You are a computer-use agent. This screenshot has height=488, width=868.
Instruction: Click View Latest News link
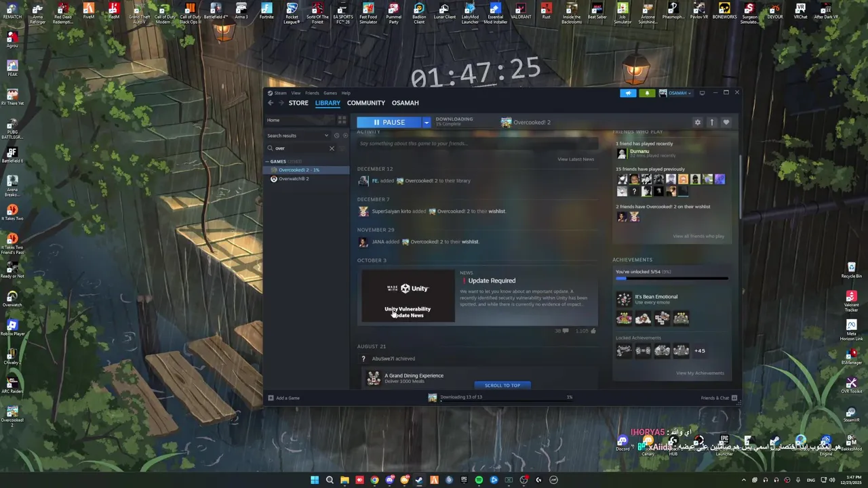click(576, 159)
